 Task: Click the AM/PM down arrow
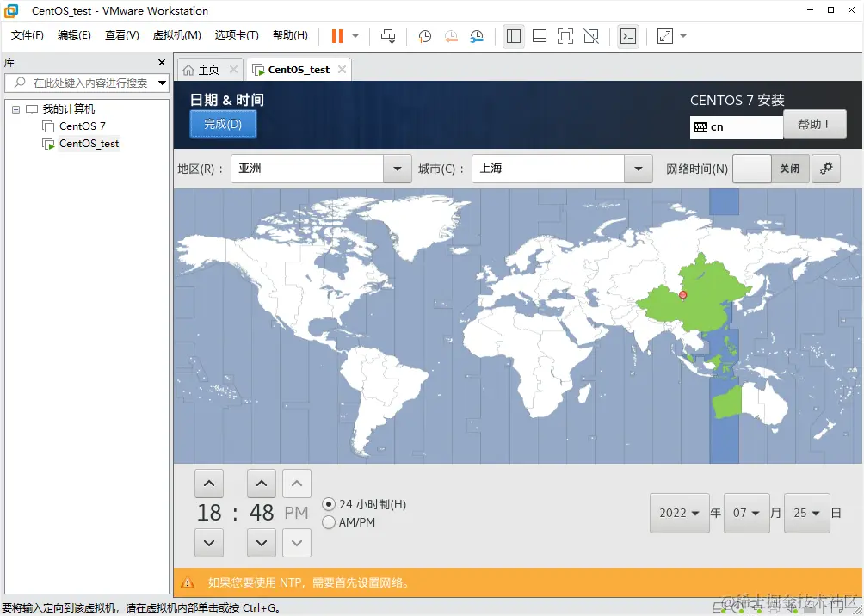click(x=297, y=543)
